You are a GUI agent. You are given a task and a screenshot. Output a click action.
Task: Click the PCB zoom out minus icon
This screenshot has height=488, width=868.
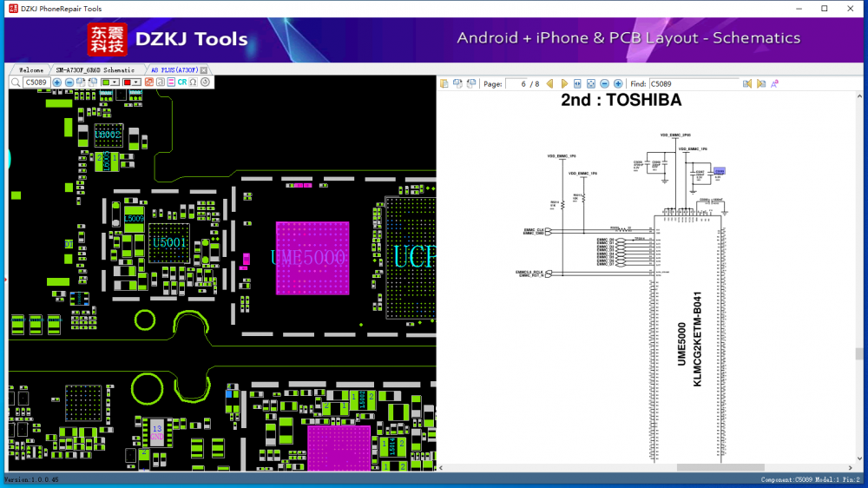pyautogui.click(x=69, y=82)
